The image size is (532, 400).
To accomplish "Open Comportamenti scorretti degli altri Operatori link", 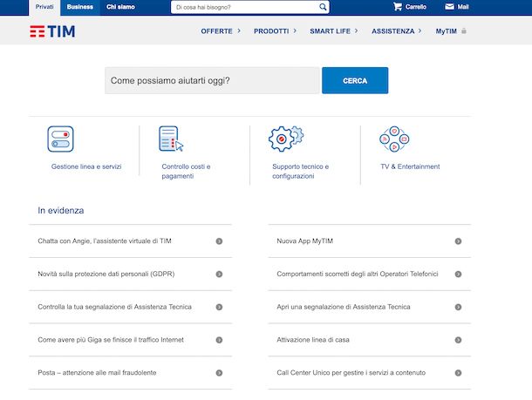I will tap(358, 274).
